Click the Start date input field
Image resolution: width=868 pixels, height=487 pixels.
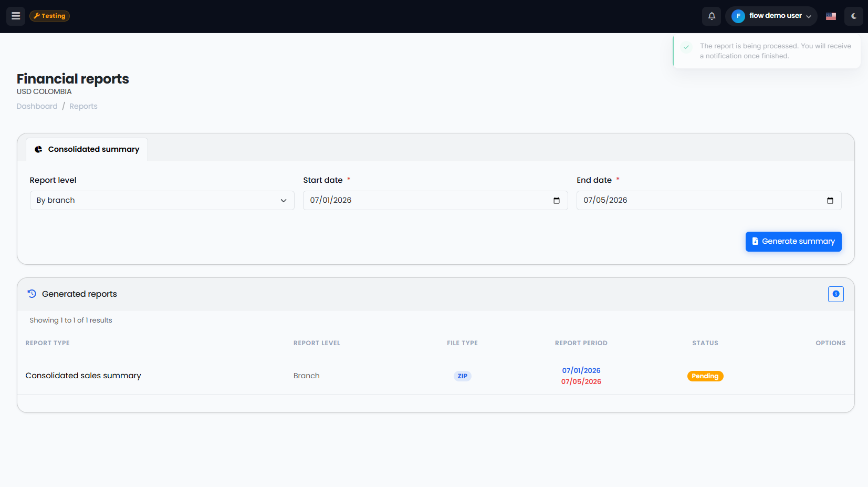tap(435, 200)
